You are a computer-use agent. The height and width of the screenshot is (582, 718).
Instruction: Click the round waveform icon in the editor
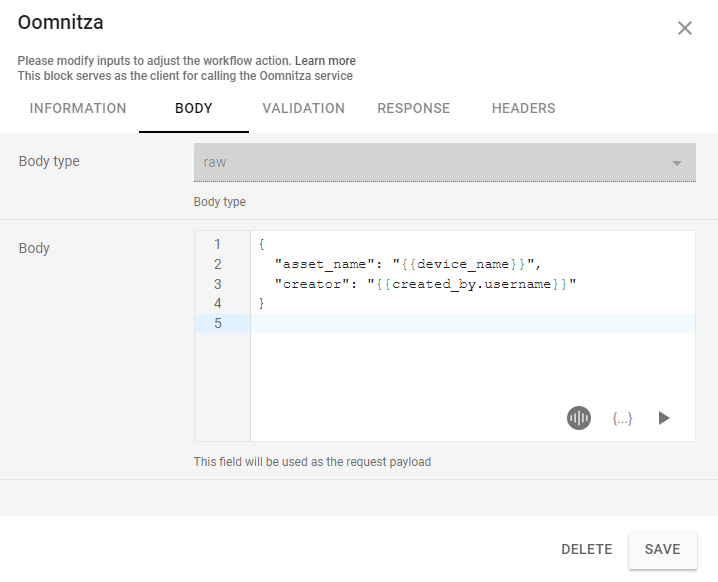(x=579, y=418)
